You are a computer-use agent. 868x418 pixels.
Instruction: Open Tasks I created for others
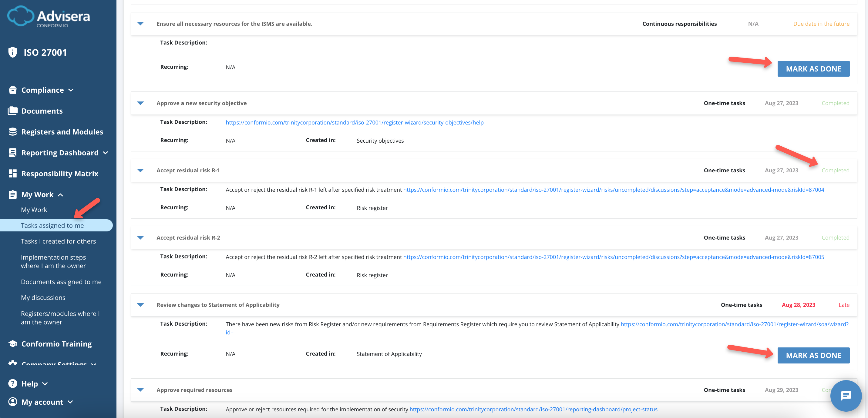click(58, 241)
